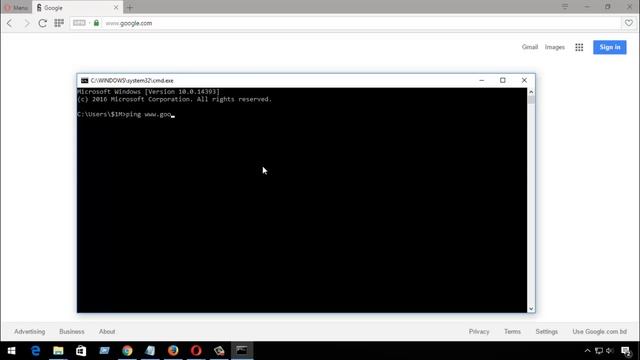Screen dimensions: 640x360
Task: Open the About footer link
Action: coord(107,331)
